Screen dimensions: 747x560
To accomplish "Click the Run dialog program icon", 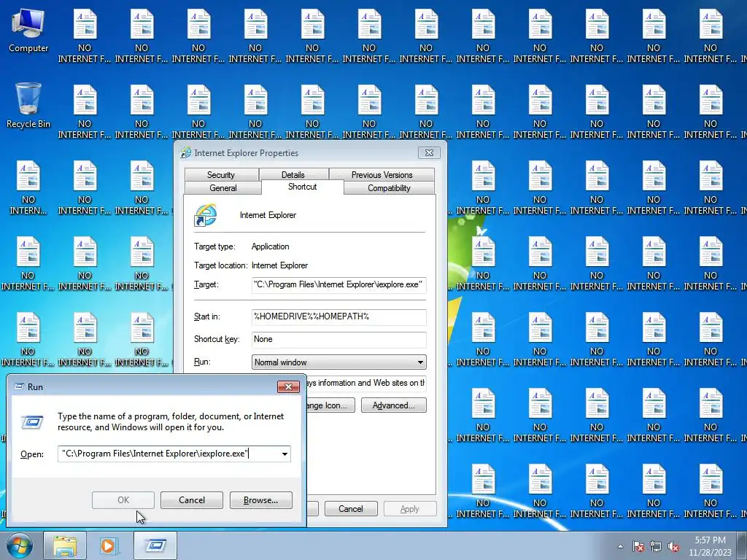I will tap(32, 422).
